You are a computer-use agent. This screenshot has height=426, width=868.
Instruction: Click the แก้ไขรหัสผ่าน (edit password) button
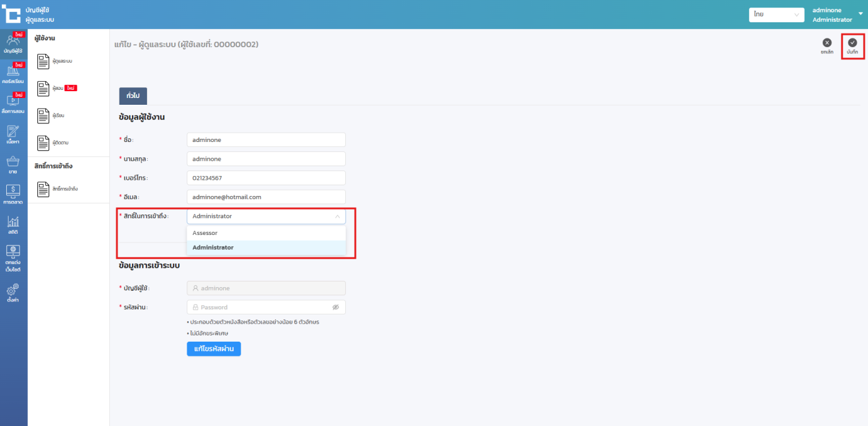(213, 349)
